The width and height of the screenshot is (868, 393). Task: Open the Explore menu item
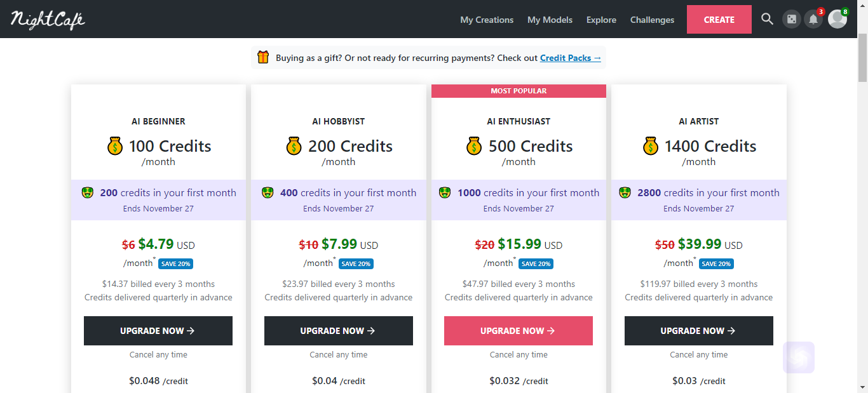point(601,20)
